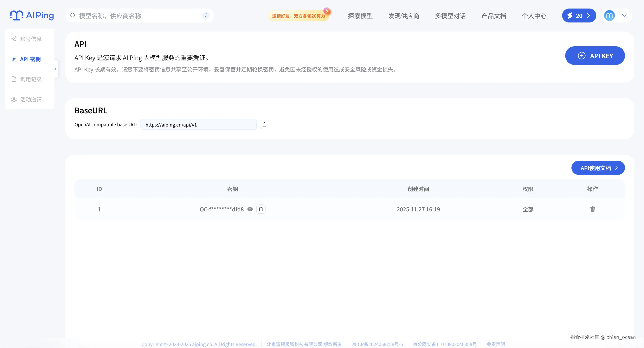Click the slash shortcut badge in search
This screenshot has width=644, height=348.
coord(205,16)
